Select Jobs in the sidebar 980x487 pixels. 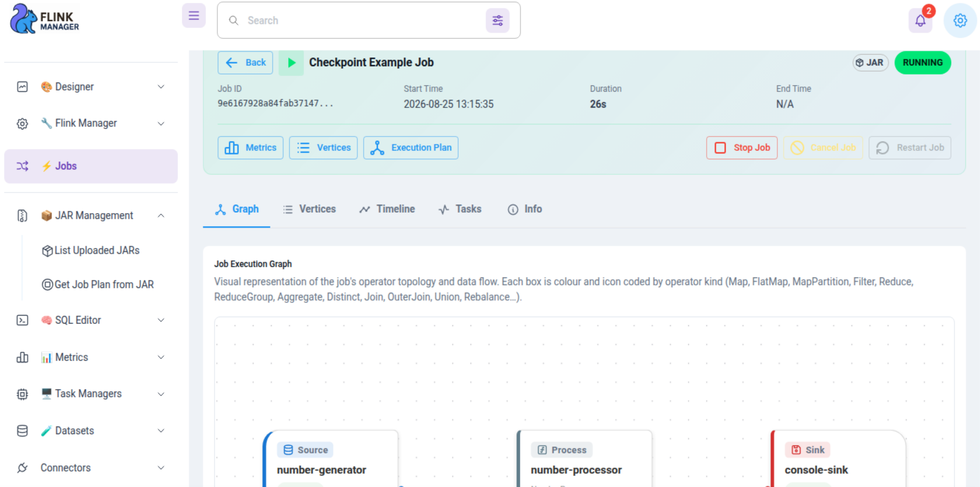coord(91,166)
